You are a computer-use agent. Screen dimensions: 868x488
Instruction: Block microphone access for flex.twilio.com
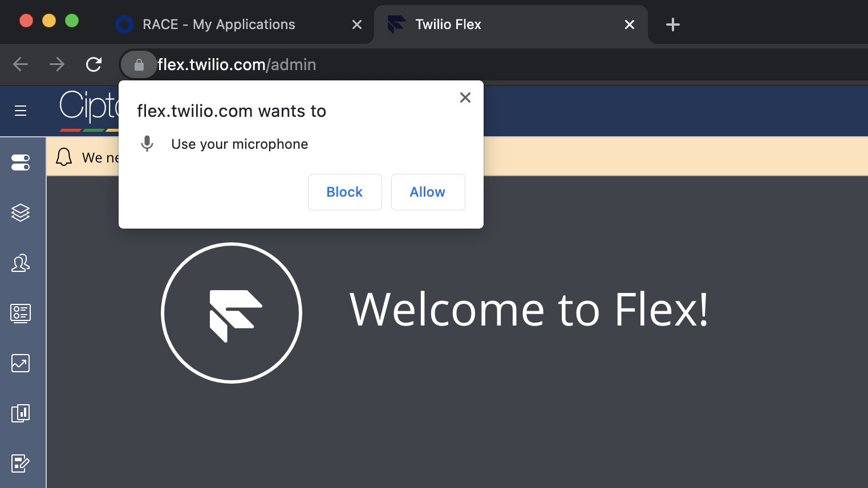pos(345,192)
